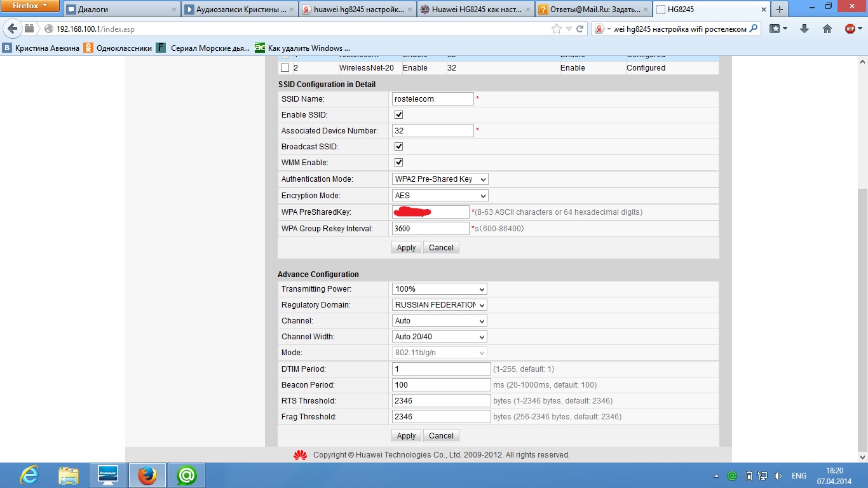Show hidden system tray icons

[717, 476]
